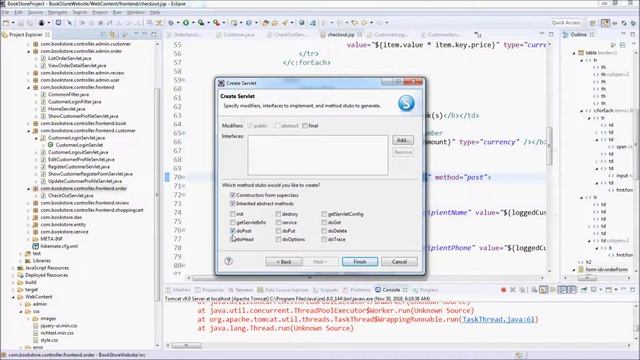Viewport: 640px width, 360px height.
Task: Check the doOptions checkbox
Action: click(278, 239)
